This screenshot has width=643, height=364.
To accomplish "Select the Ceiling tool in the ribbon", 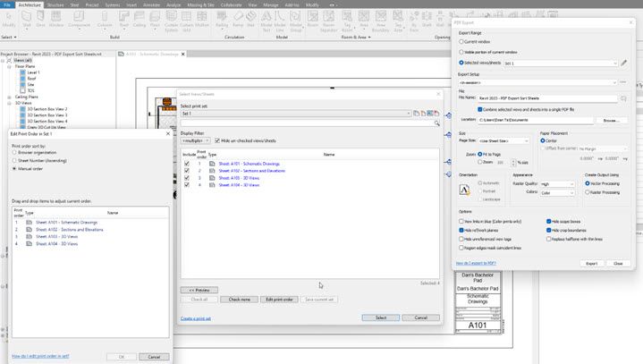I will coord(140,19).
